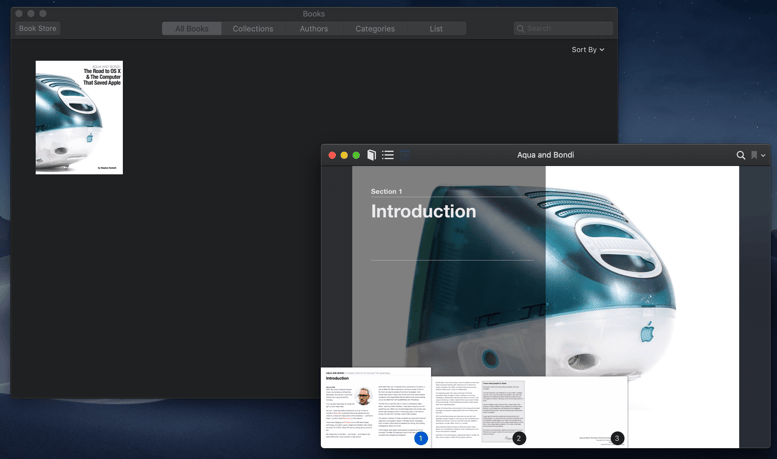Image resolution: width=777 pixels, height=459 pixels.
Task: Focus the Search field in Books window
Action: (x=563, y=28)
